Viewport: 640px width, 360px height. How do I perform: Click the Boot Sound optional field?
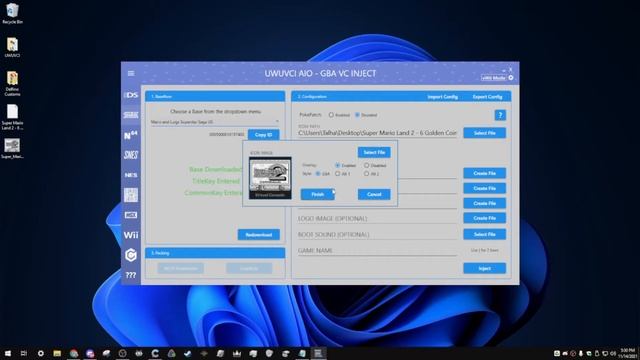377,235
